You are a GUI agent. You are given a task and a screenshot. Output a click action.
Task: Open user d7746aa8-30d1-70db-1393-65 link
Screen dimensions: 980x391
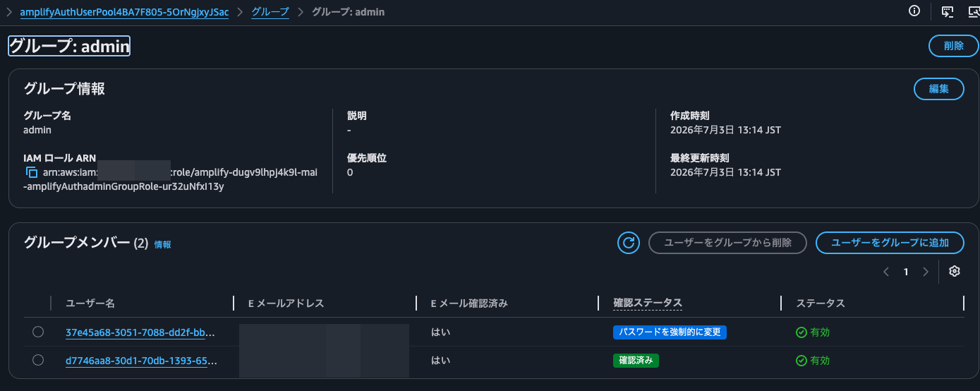point(141,361)
